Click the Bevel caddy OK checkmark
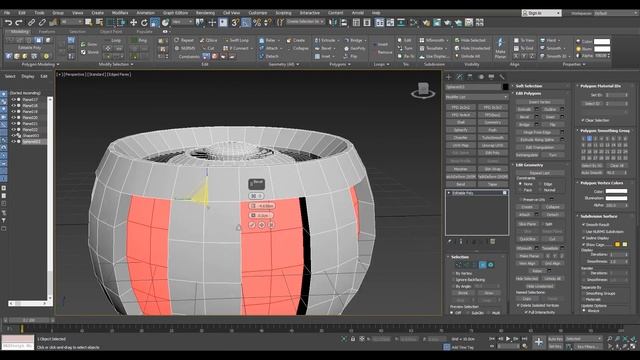The height and width of the screenshot is (360, 640). point(252,225)
